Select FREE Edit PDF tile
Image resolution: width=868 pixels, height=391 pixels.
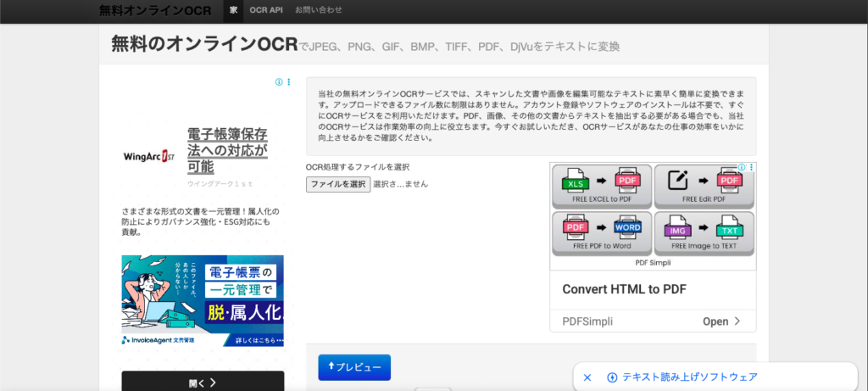704,186
